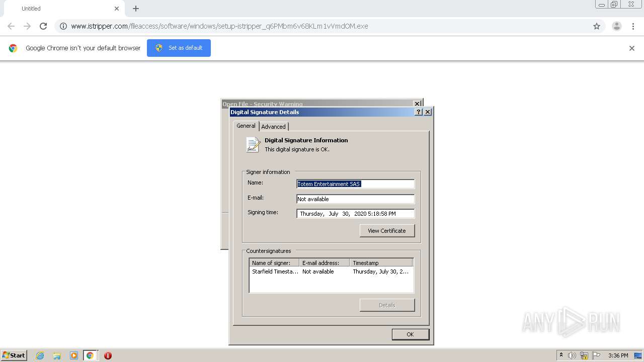Click the countersignature Not available email cell
The height and width of the screenshot is (362, 644).
pos(318,271)
